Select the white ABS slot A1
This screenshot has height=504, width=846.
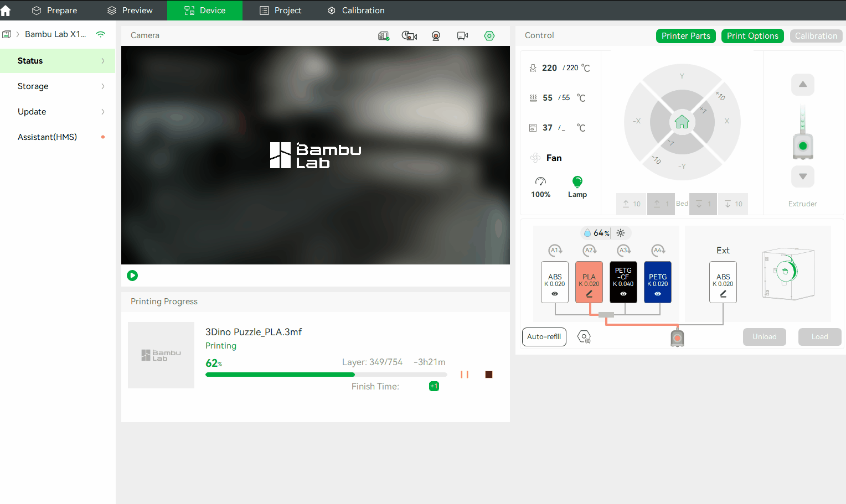click(x=555, y=282)
